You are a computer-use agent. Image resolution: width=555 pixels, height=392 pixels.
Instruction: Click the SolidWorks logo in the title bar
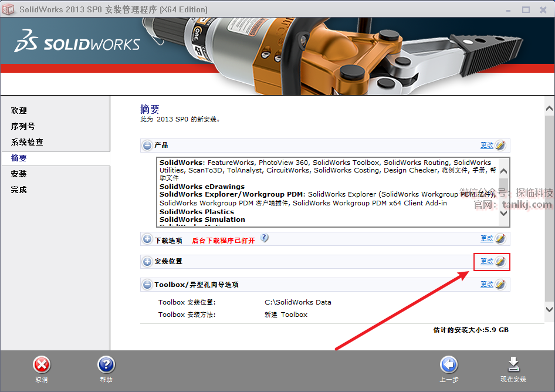(x=8, y=9)
